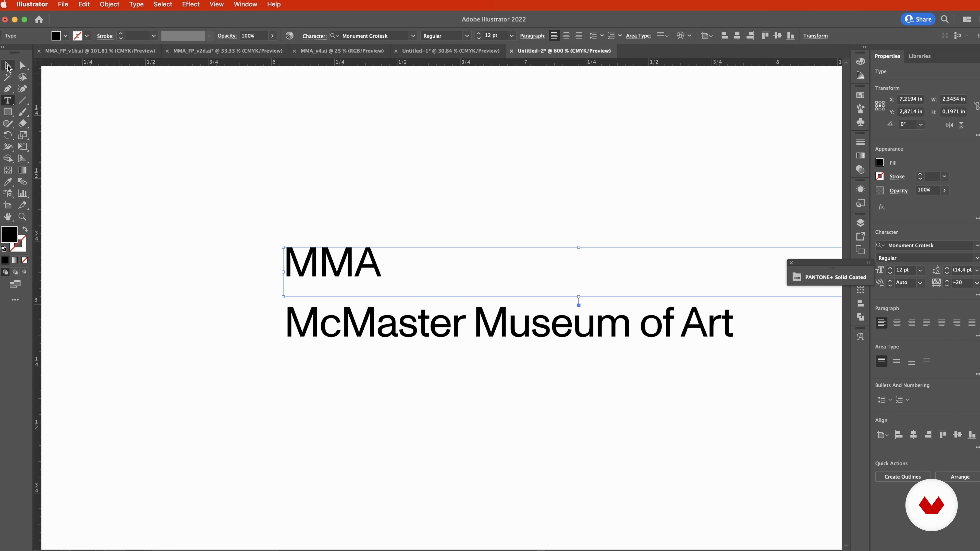The image size is (980, 551).
Task: Click the Home icon
Action: point(39,19)
